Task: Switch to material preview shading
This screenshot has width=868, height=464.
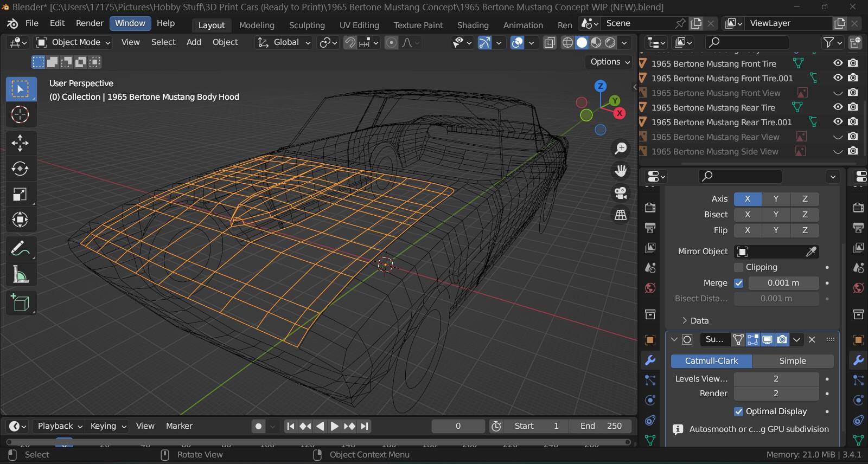Action: pyautogui.click(x=596, y=42)
